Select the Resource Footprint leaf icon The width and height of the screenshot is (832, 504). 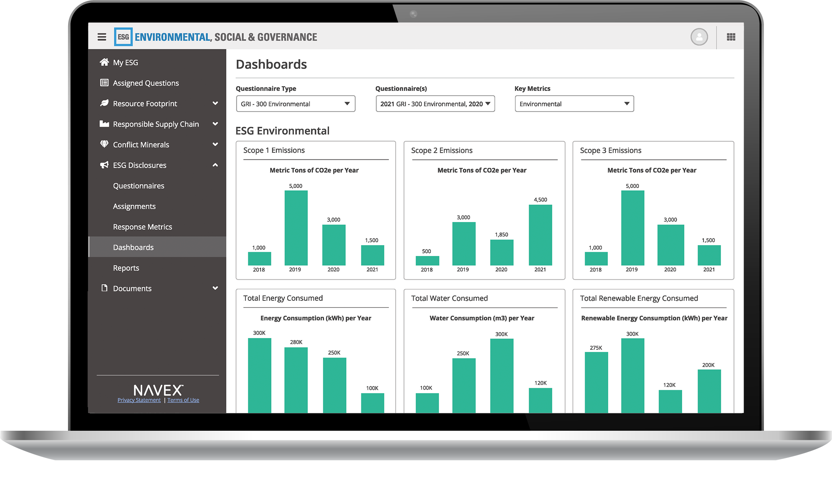click(x=104, y=103)
